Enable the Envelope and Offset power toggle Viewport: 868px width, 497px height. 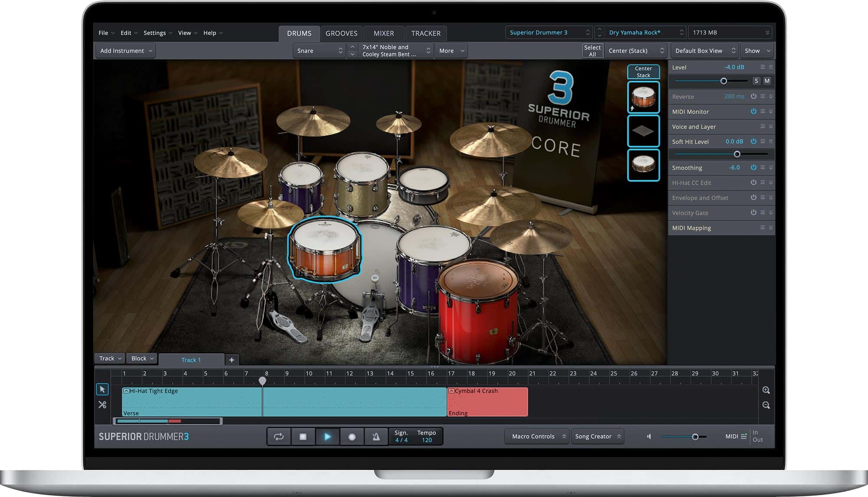click(x=753, y=197)
